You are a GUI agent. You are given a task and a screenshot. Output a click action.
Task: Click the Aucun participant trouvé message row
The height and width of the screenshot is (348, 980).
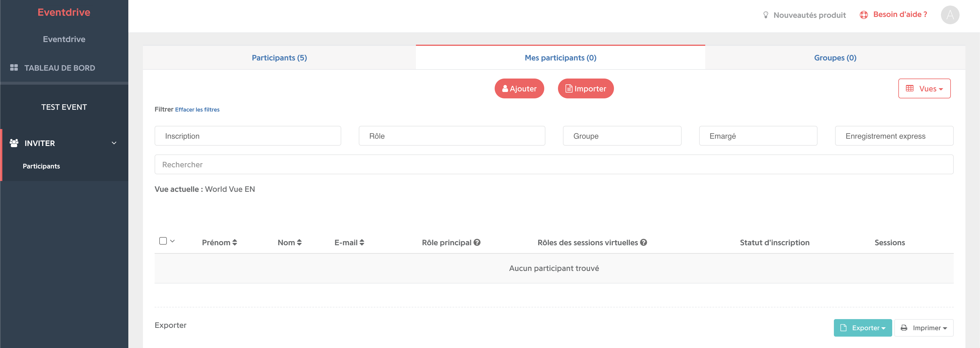(554, 268)
